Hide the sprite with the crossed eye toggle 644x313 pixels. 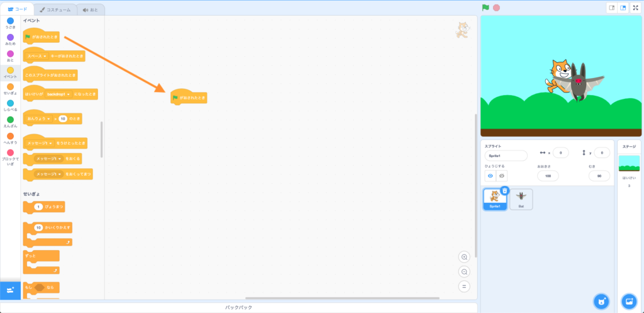[501, 176]
